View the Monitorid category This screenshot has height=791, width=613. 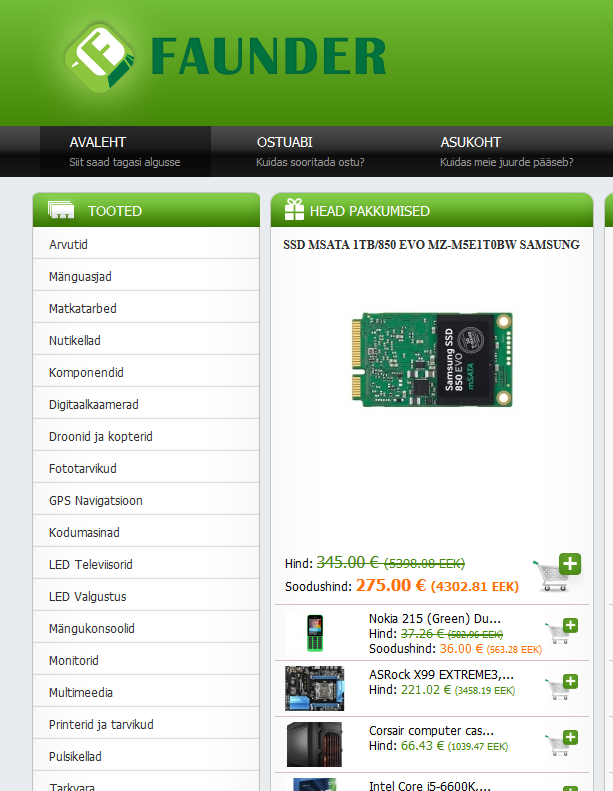(x=146, y=661)
